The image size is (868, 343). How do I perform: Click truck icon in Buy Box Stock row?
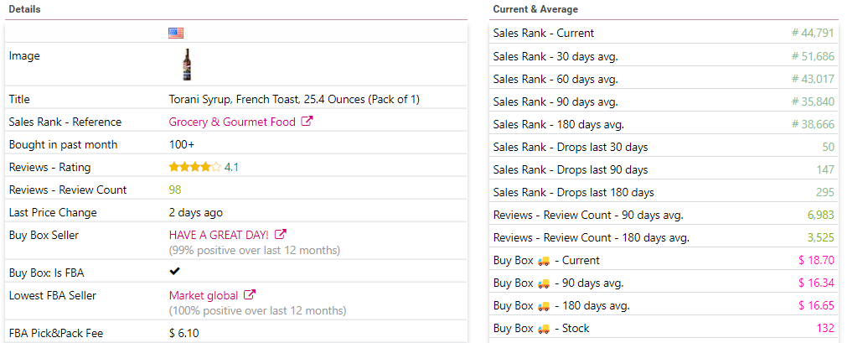click(x=544, y=329)
